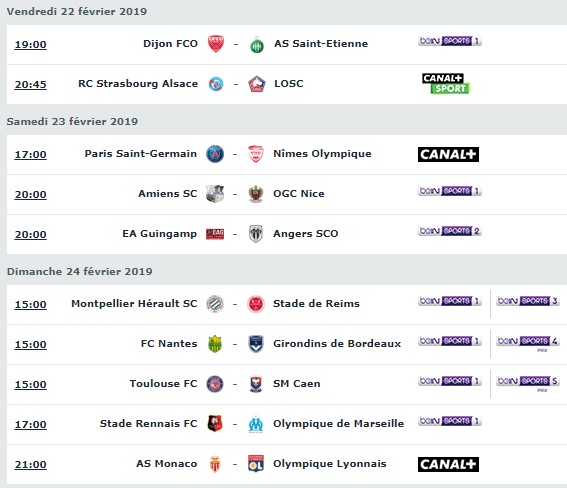Click the Olympique de Marseille logo
The width and height of the screenshot is (567, 488).
click(256, 424)
